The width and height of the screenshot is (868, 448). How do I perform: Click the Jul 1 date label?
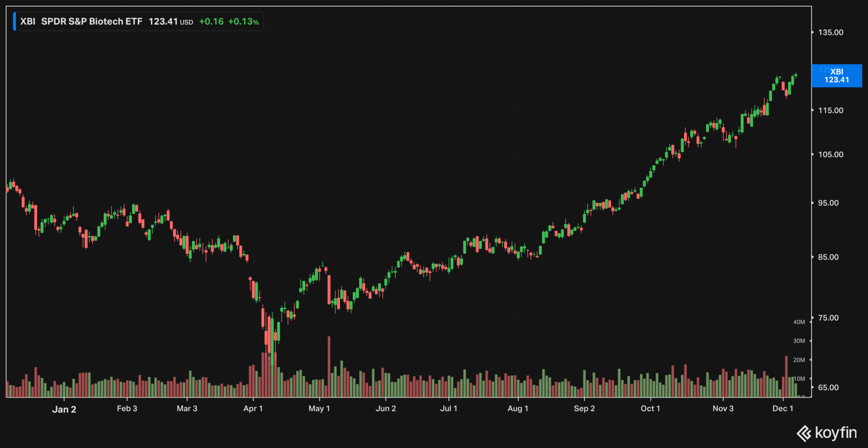pos(449,409)
